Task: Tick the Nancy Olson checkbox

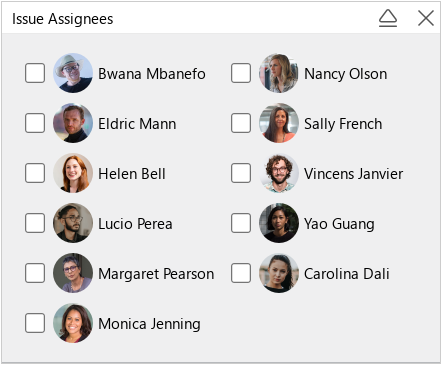Action: tap(241, 73)
